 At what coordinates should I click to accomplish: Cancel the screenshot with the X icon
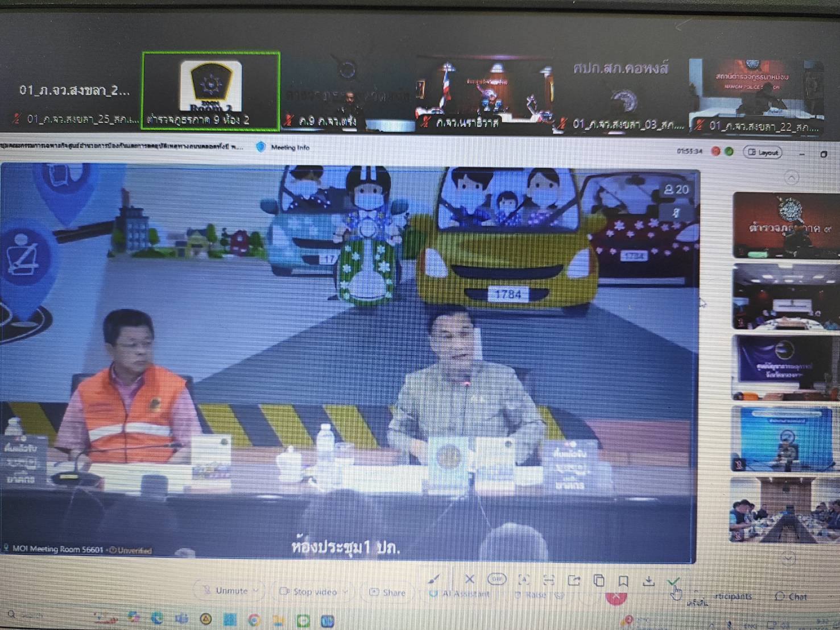tap(469, 579)
